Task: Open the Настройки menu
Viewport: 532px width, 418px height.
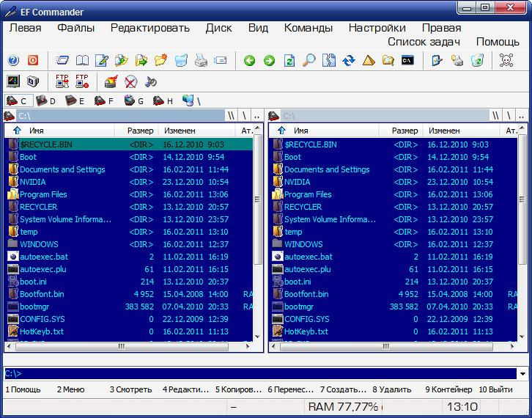Action: 377,28
